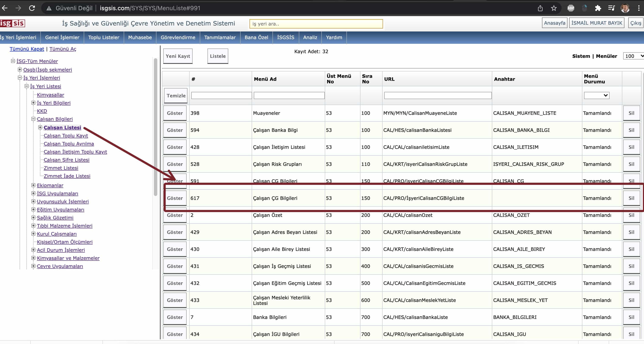The width and height of the screenshot is (644, 344).
Task: Click the Tümünü Kapat link
Action: click(27, 49)
